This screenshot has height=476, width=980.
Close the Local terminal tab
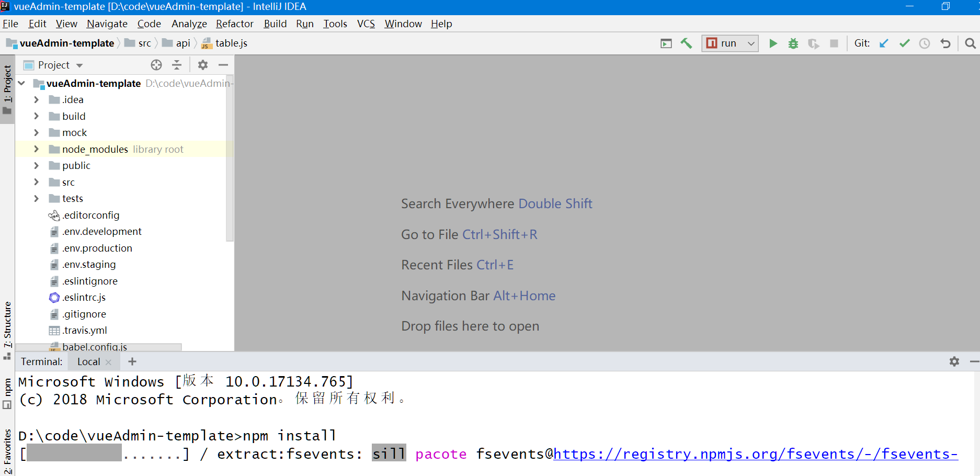(x=108, y=362)
